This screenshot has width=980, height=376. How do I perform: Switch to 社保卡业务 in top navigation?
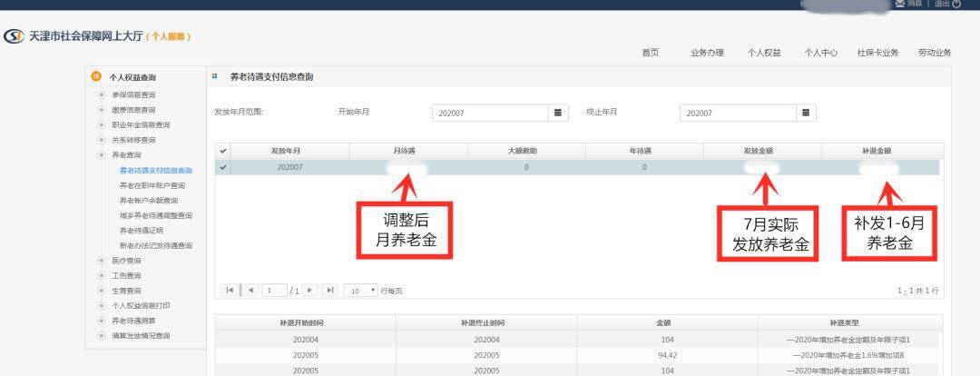pos(877,53)
